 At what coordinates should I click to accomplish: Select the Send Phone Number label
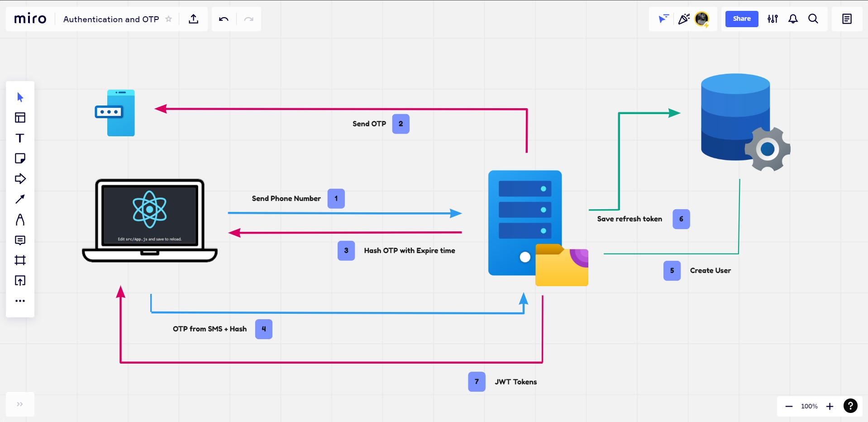click(286, 198)
